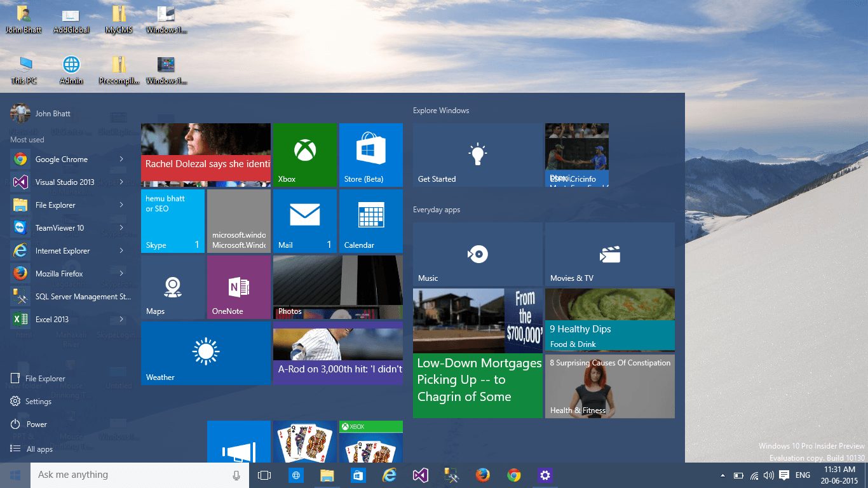Viewport: 868px width, 488px height.
Task: Open the 9 Healthy Dips Food & Drink tile
Action: click(x=610, y=320)
